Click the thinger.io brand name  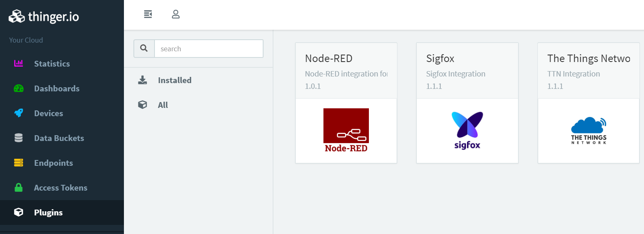coord(54,17)
